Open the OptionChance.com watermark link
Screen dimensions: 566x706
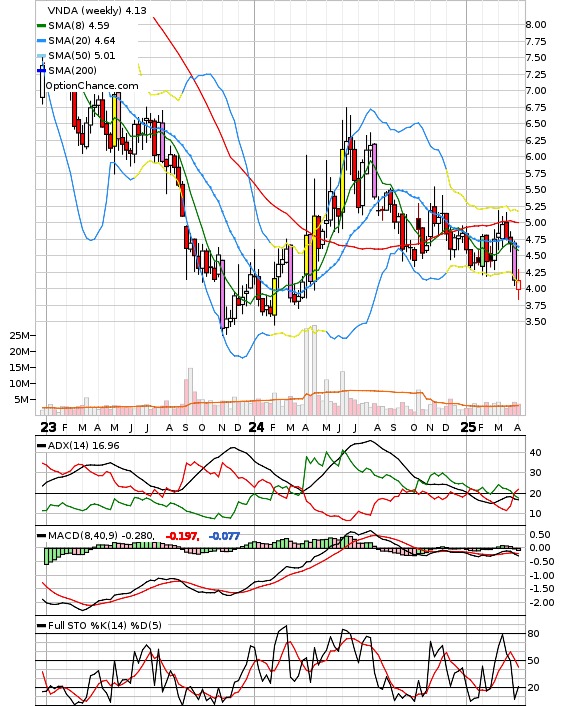coord(92,86)
